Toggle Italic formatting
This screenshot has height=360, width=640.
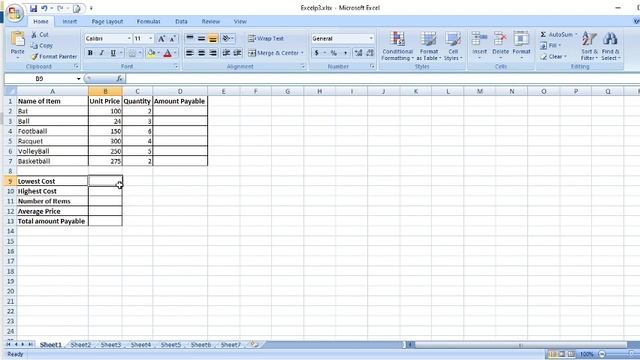pos(102,53)
